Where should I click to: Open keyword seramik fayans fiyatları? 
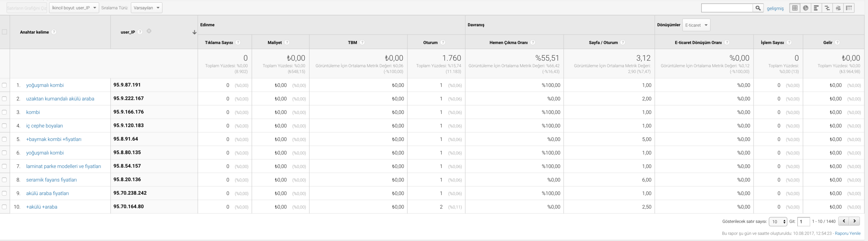click(x=51, y=180)
